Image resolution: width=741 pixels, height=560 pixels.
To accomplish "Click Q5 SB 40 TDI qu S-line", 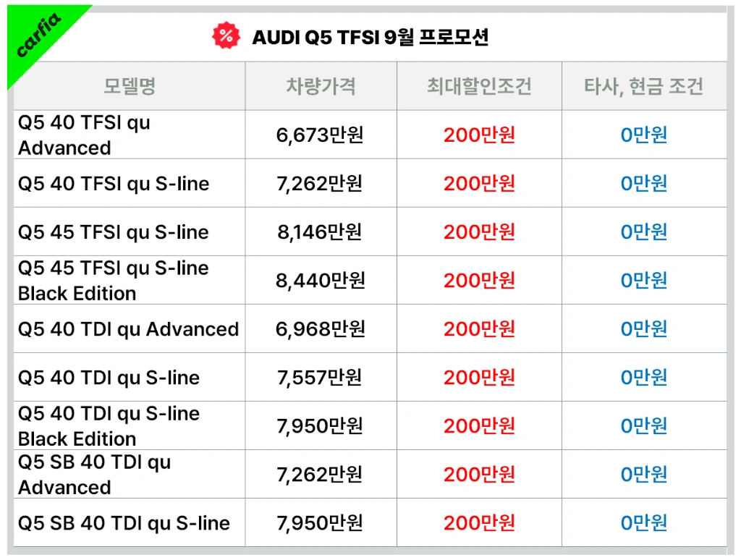I will click(124, 523).
